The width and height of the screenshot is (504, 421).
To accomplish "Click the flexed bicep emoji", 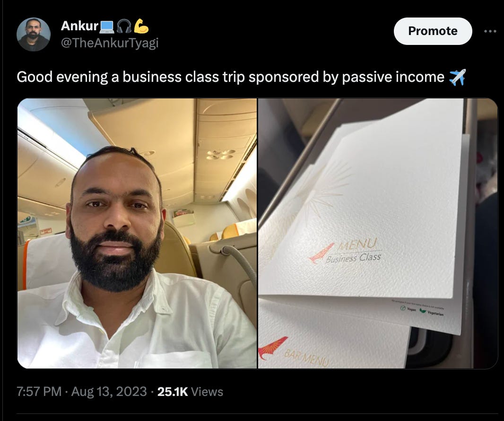I will tap(141, 26).
